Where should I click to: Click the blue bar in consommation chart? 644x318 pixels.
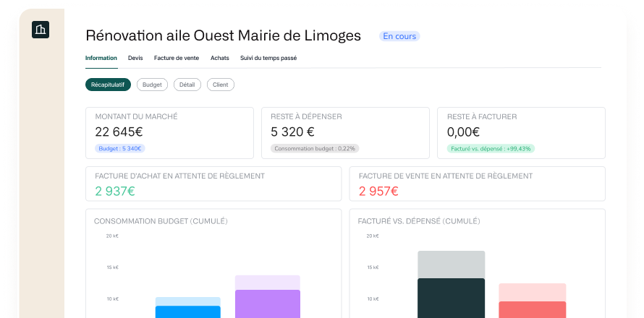pos(187,311)
